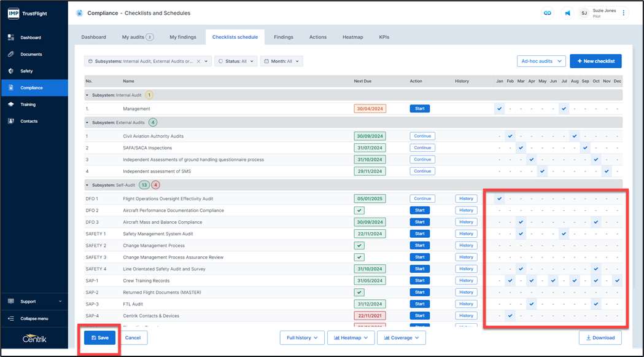644x357 pixels.
Task: Open the megaphone announcements icon
Action: tap(567, 13)
